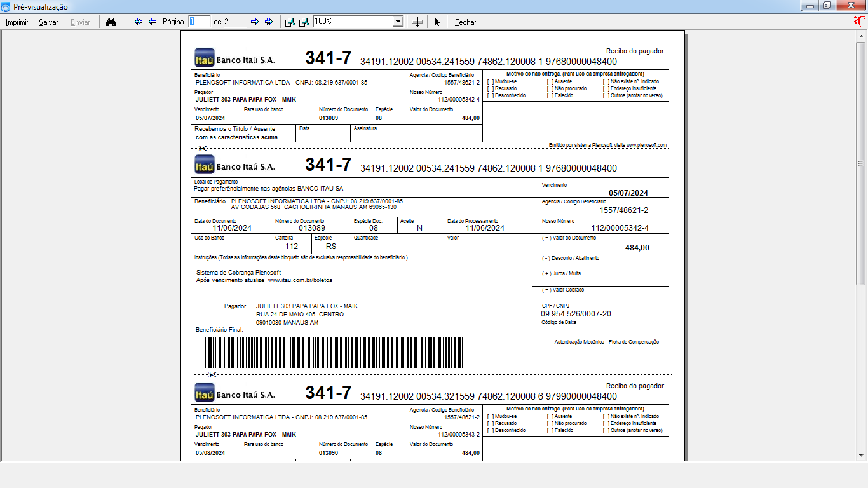This screenshot has height=488, width=868.
Task: Click document number 013090
Action: pos(329,453)
